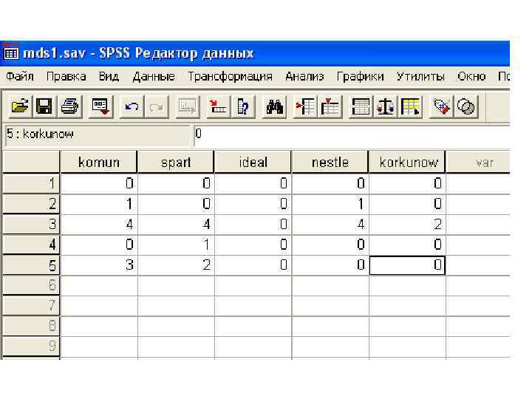The image size is (532, 399).
Task: Open the Окно menu
Action: click(471, 77)
